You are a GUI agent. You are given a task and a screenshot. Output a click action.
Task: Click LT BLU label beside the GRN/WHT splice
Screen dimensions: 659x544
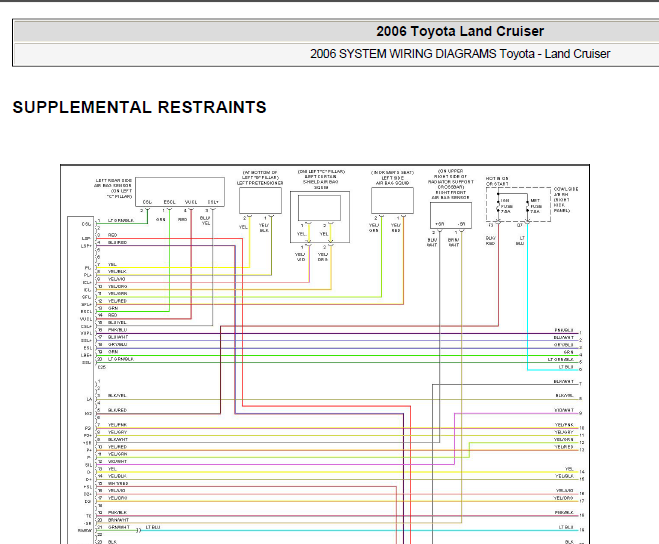coord(153,527)
